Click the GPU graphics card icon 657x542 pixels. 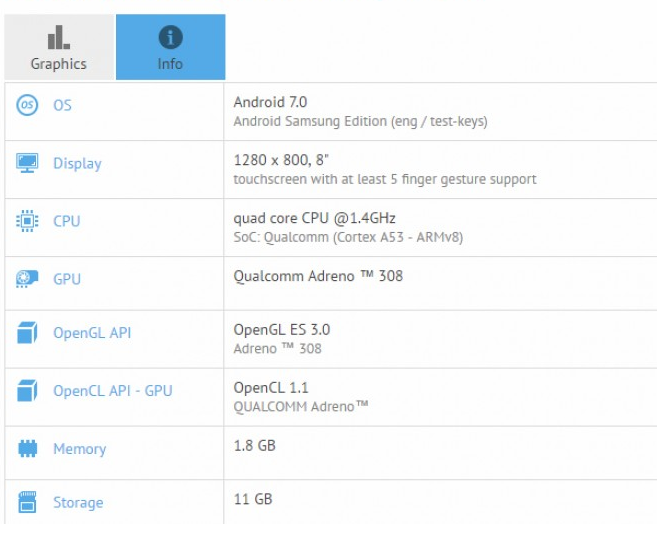pyautogui.click(x=27, y=279)
